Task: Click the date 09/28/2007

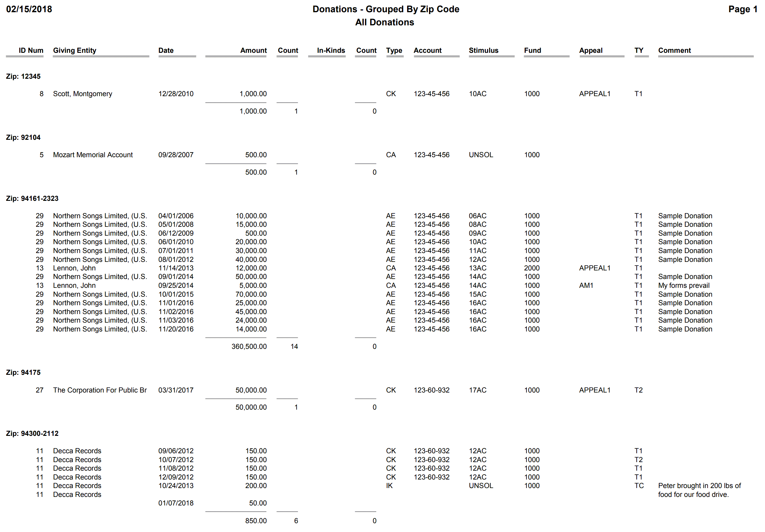Action: 176,155
